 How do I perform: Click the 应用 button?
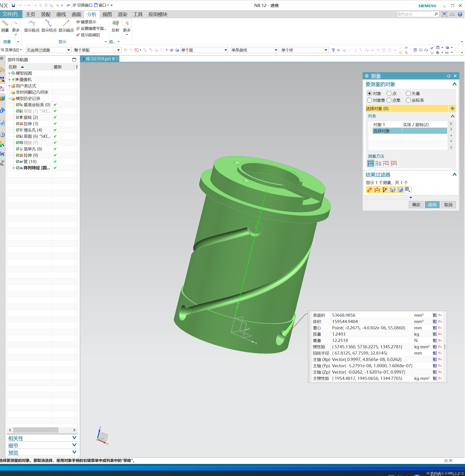(432, 205)
